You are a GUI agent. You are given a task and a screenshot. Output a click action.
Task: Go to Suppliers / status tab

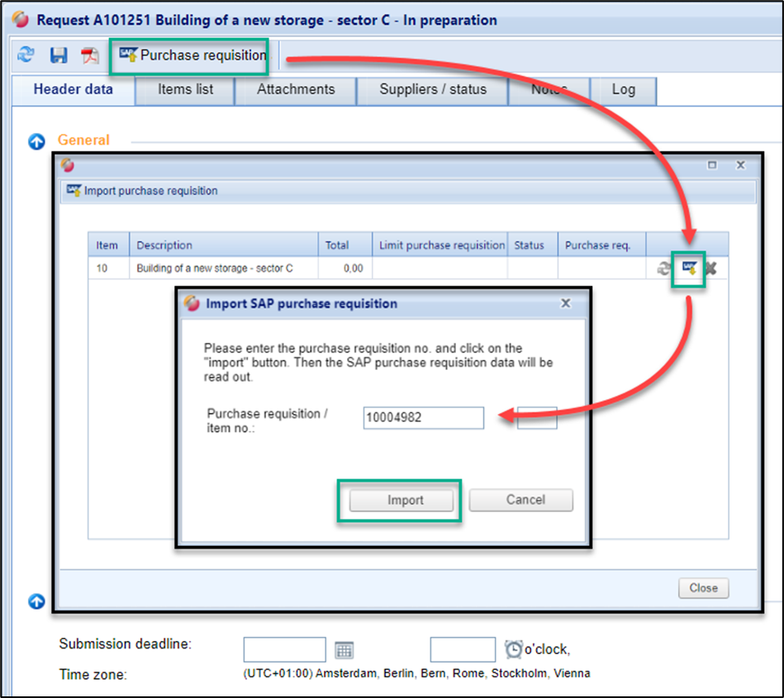pos(433,89)
